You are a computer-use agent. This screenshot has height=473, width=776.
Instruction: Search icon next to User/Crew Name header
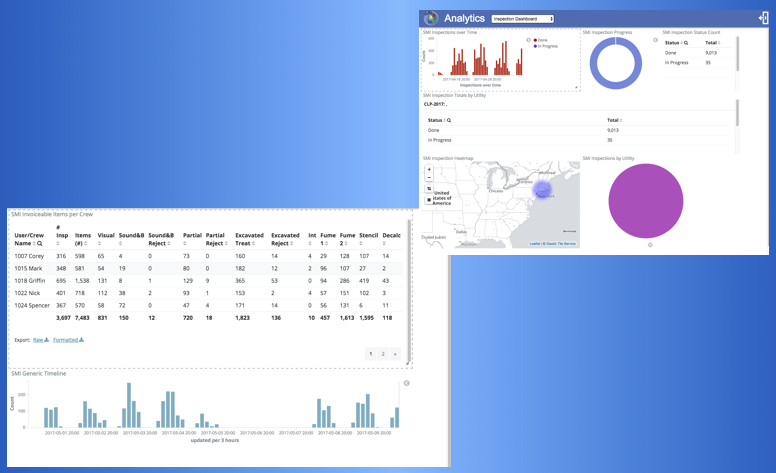[40, 243]
